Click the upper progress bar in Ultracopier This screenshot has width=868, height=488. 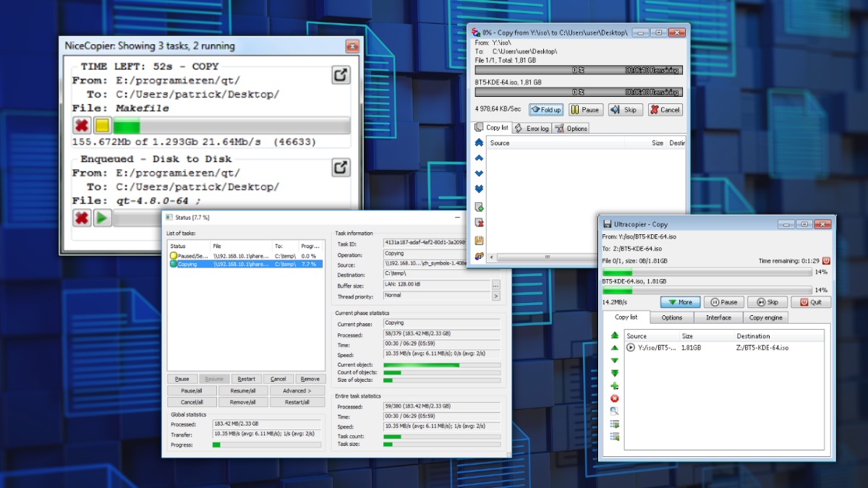click(707, 273)
